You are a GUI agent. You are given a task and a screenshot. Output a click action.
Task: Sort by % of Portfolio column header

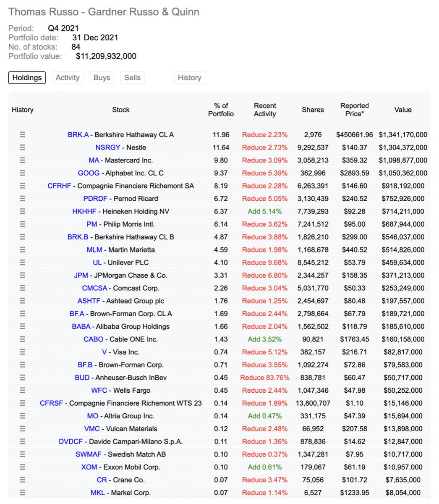tap(221, 110)
